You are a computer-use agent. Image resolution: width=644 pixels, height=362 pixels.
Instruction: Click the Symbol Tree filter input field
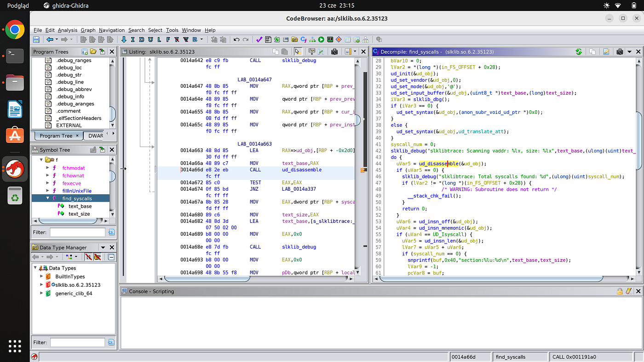77,232
